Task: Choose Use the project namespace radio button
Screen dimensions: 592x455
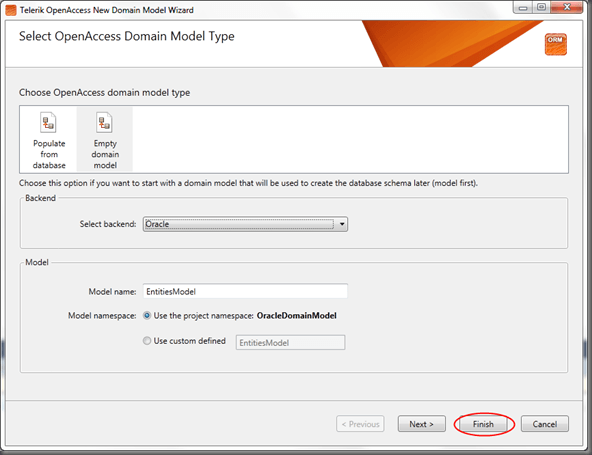Action: coord(147,315)
